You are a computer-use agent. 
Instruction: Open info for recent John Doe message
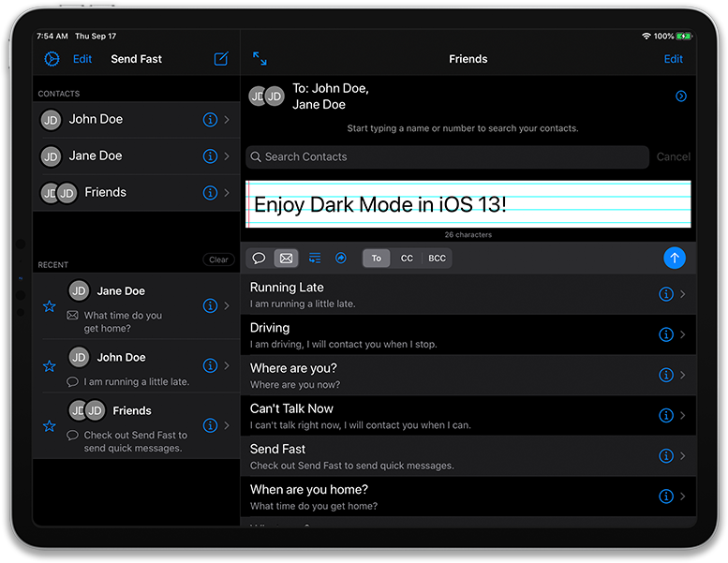(210, 365)
